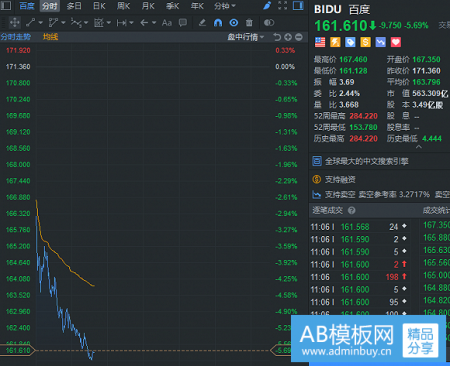Select the Aa text annotation tool
Viewport: 450px width, 366px height.
coord(167,23)
